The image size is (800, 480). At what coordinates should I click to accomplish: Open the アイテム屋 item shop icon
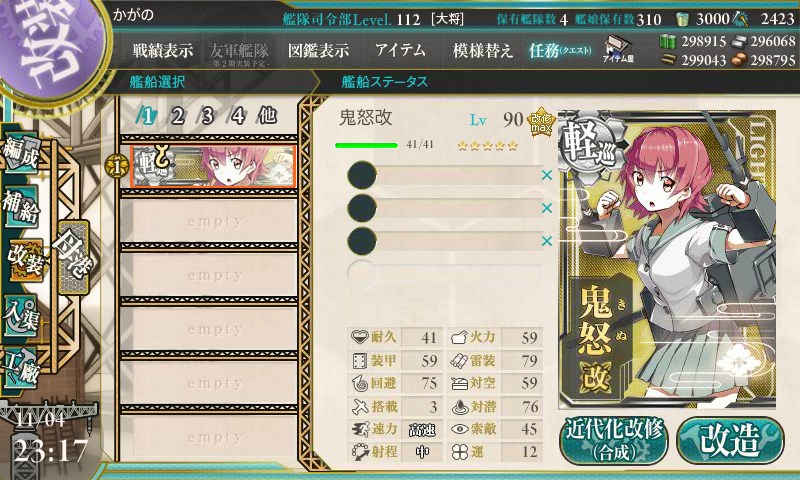tap(618, 50)
